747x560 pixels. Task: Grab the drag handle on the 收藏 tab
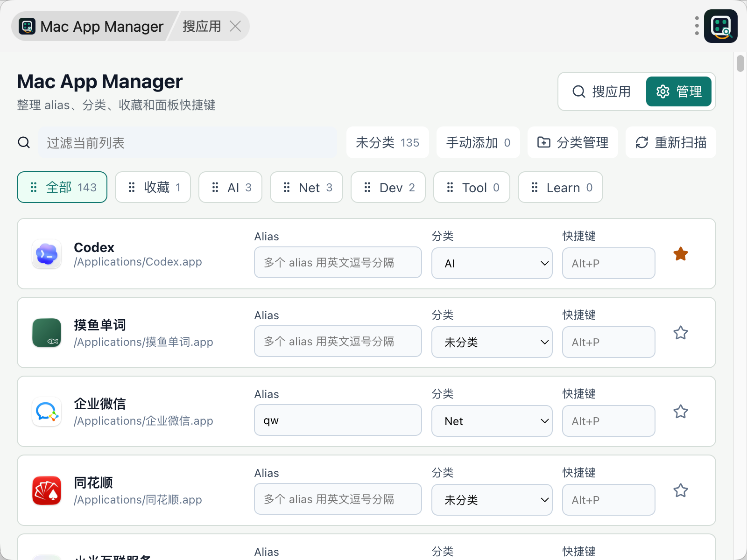pyautogui.click(x=132, y=187)
